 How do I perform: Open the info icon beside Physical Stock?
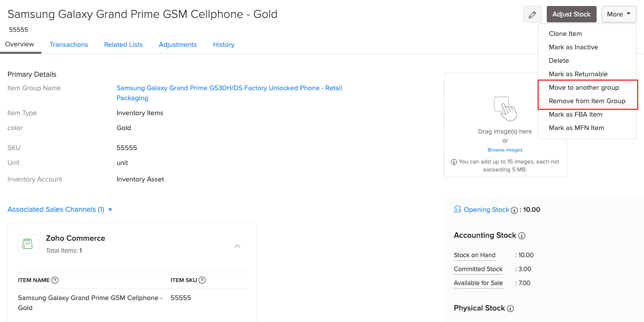510,308
